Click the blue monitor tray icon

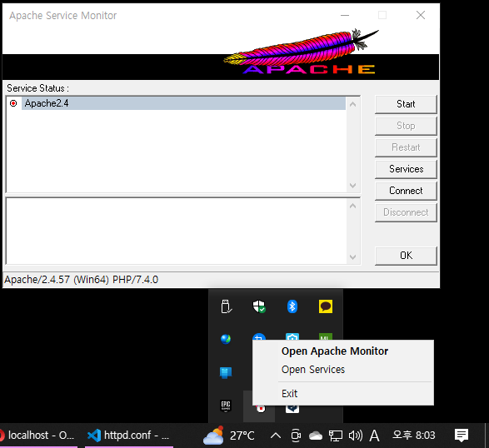click(x=226, y=372)
